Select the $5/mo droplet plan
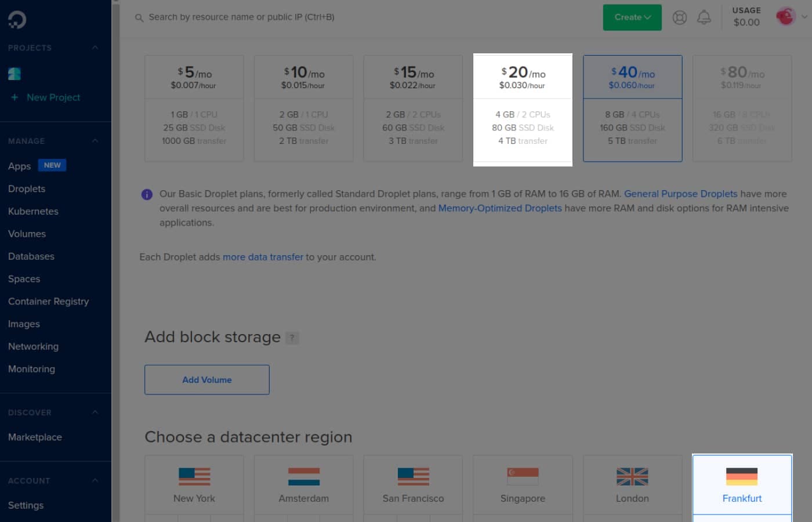 point(194,108)
